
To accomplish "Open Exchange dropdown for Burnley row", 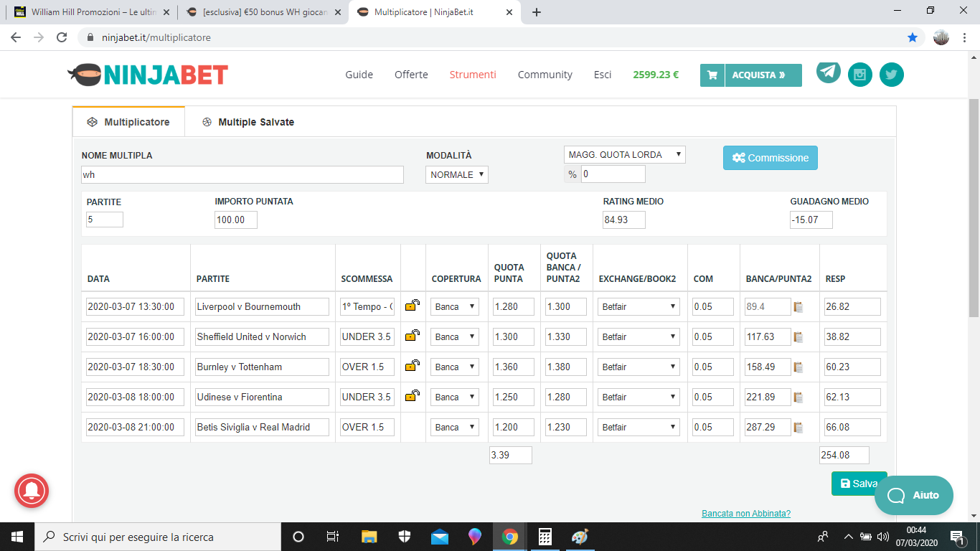I will coord(639,367).
